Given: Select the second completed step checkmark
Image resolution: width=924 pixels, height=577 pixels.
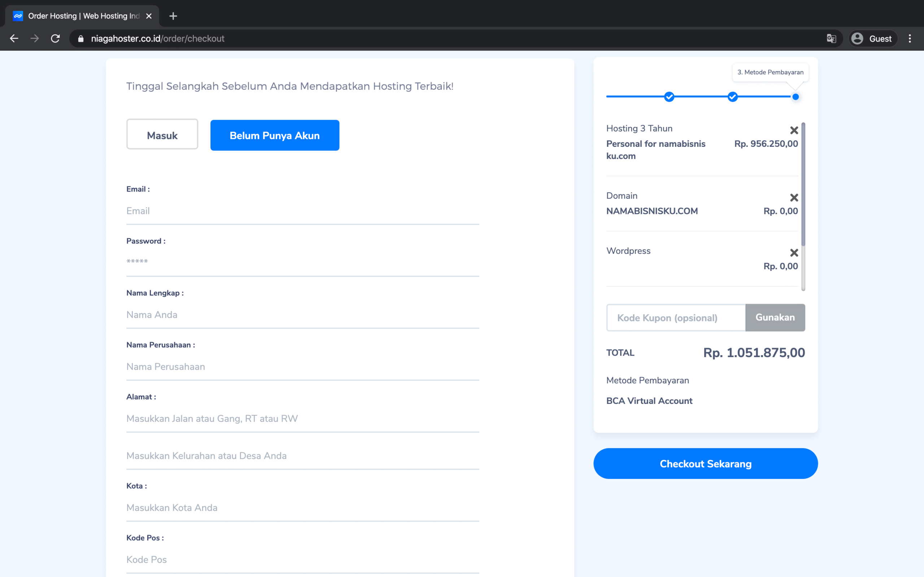Looking at the screenshot, I should pos(732,97).
